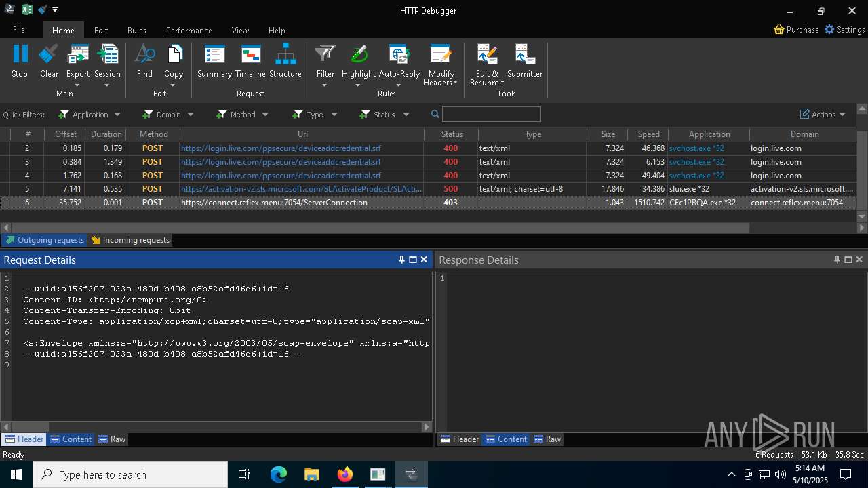Image resolution: width=868 pixels, height=488 pixels.
Task: Sort requests by the Status column
Action: coord(452,134)
